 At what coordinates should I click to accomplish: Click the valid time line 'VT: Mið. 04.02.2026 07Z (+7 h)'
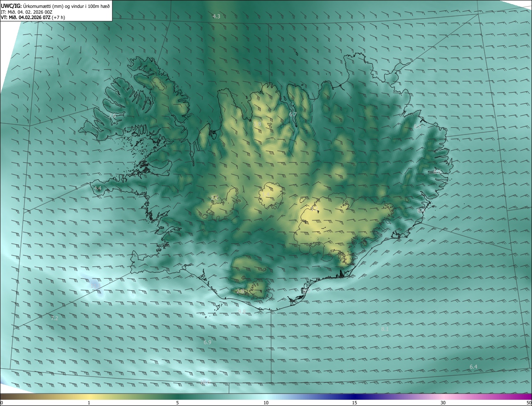tap(32, 17)
